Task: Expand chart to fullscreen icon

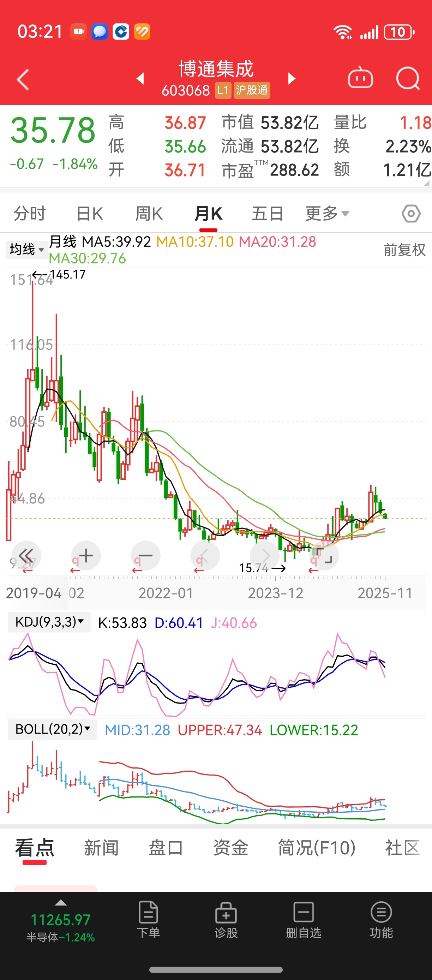Action: (324, 555)
